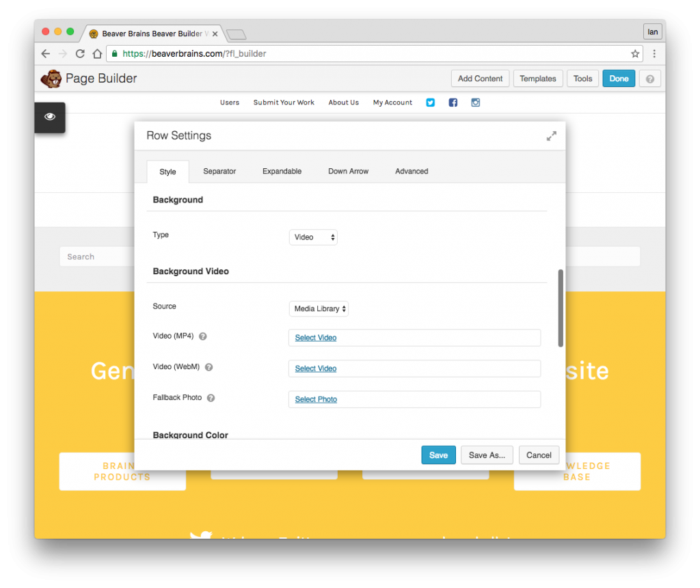Click the Instagram icon in navigation
This screenshot has height=588, width=700.
(x=475, y=103)
